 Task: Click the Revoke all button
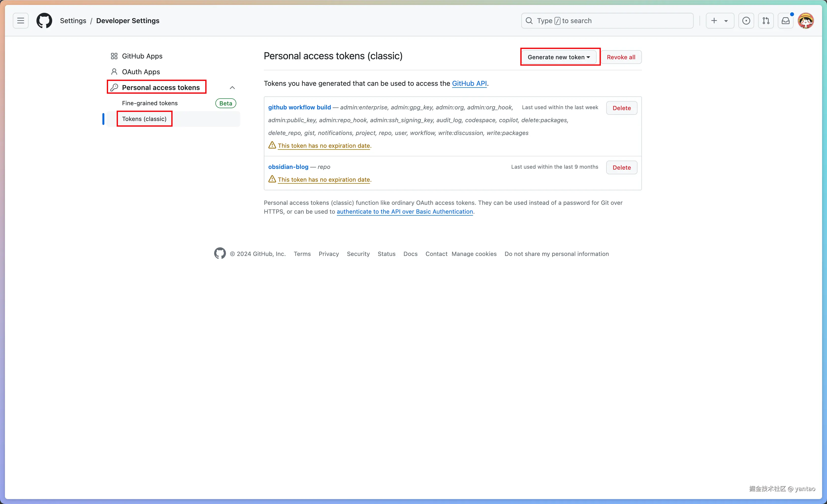click(x=620, y=57)
